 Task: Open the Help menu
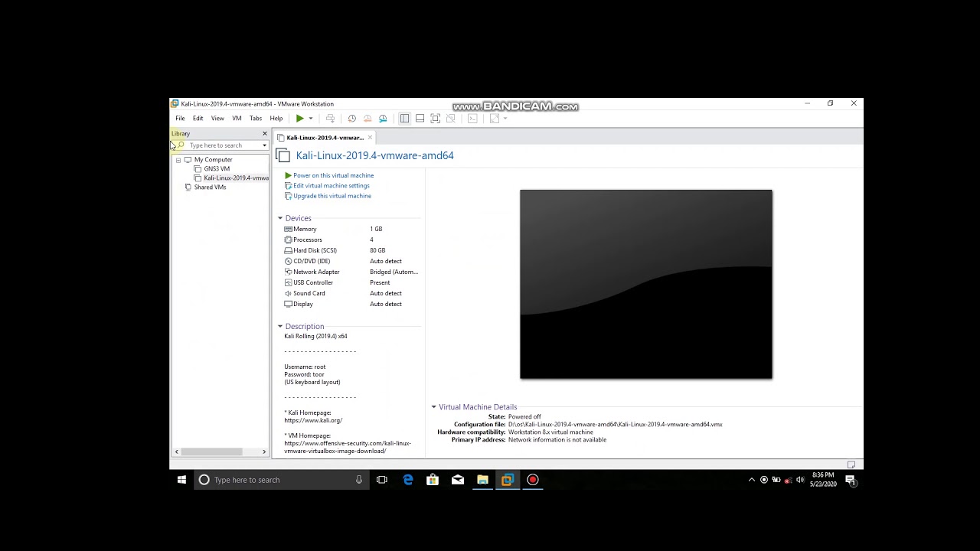pyautogui.click(x=276, y=119)
